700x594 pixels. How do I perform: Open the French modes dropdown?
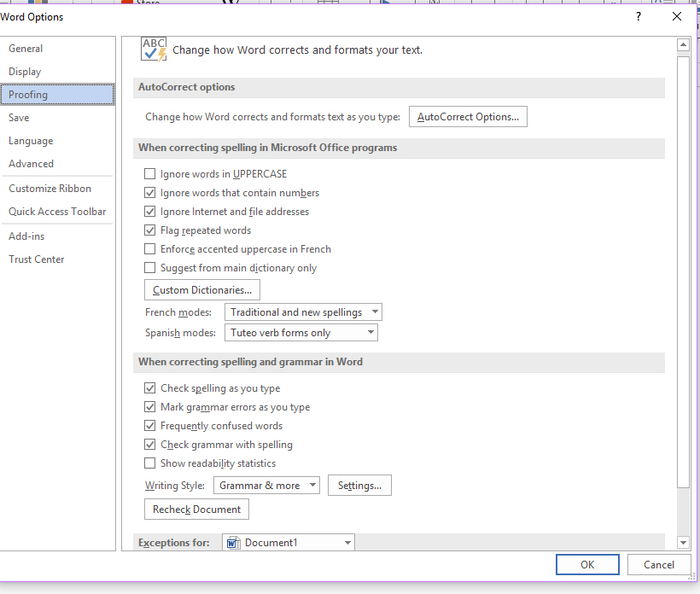[303, 312]
